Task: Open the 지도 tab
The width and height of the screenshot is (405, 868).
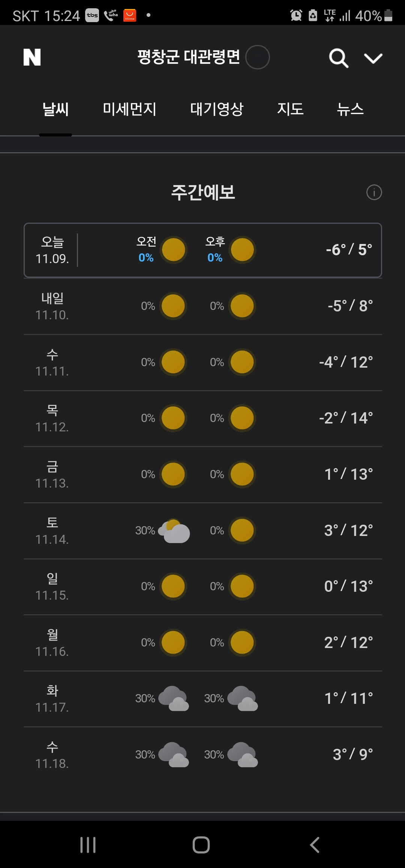Action: click(290, 109)
